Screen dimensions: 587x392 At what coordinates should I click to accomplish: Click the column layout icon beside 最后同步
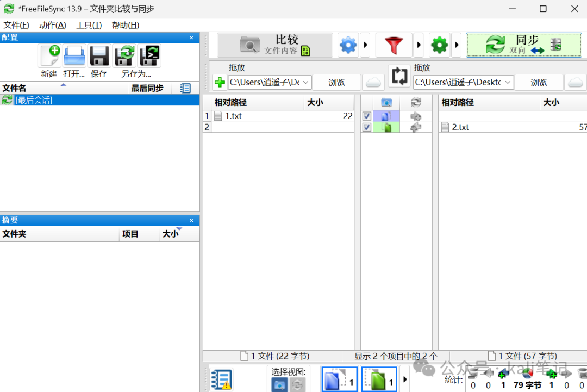pos(185,88)
